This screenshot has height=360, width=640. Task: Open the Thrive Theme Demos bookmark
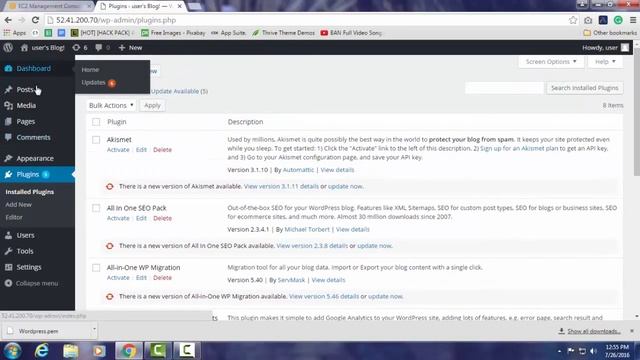pyautogui.click(x=284, y=33)
